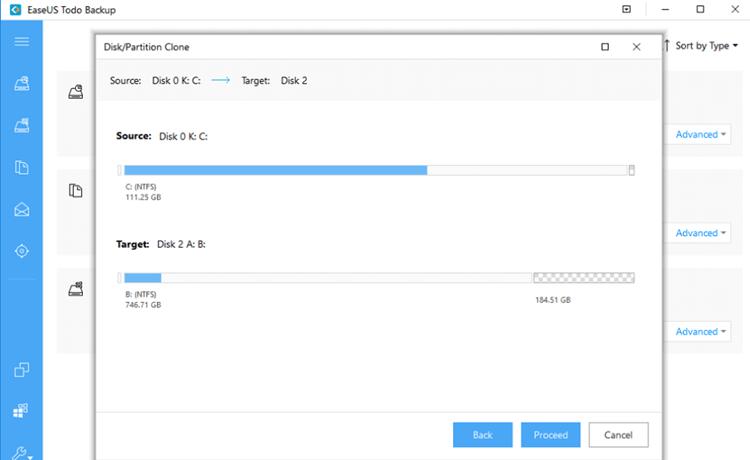Click the header 'Disk 0 K: C:' source text

tap(176, 80)
